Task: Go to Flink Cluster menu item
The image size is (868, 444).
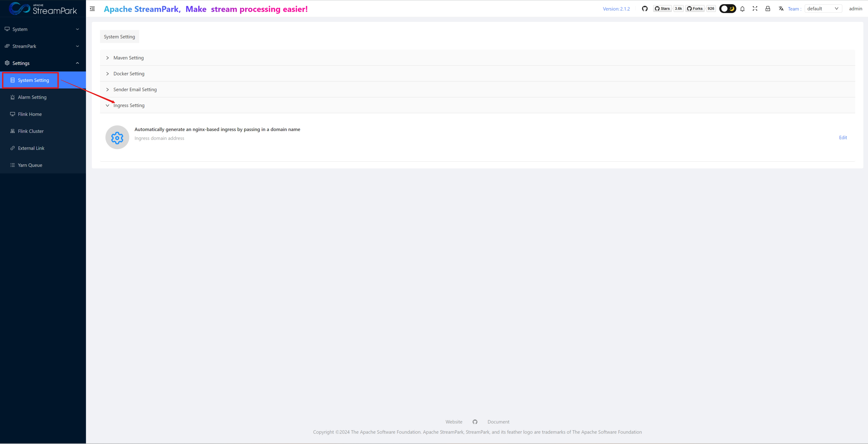Action: (x=31, y=131)
